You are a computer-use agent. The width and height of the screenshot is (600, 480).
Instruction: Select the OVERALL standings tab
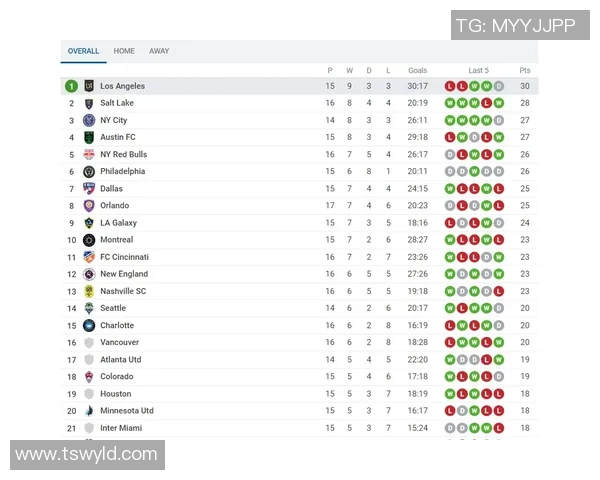[83, 51]
